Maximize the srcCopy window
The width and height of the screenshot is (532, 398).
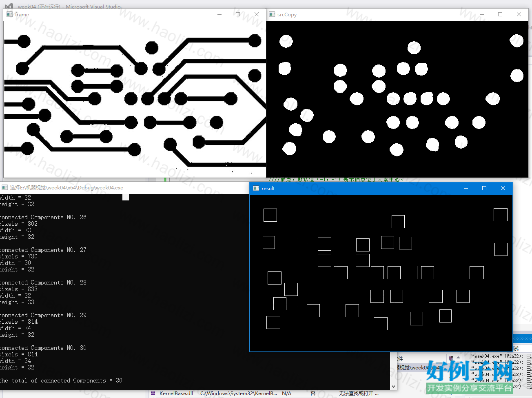coord(500,14)
